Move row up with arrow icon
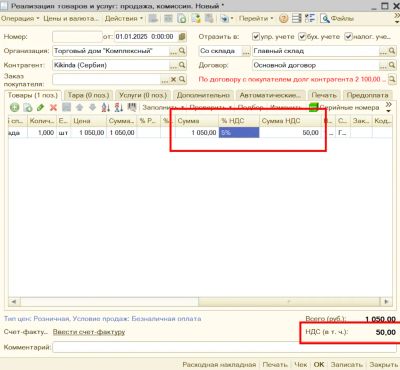Viewport: 400px width, 370px height. (x=79, y=107)
